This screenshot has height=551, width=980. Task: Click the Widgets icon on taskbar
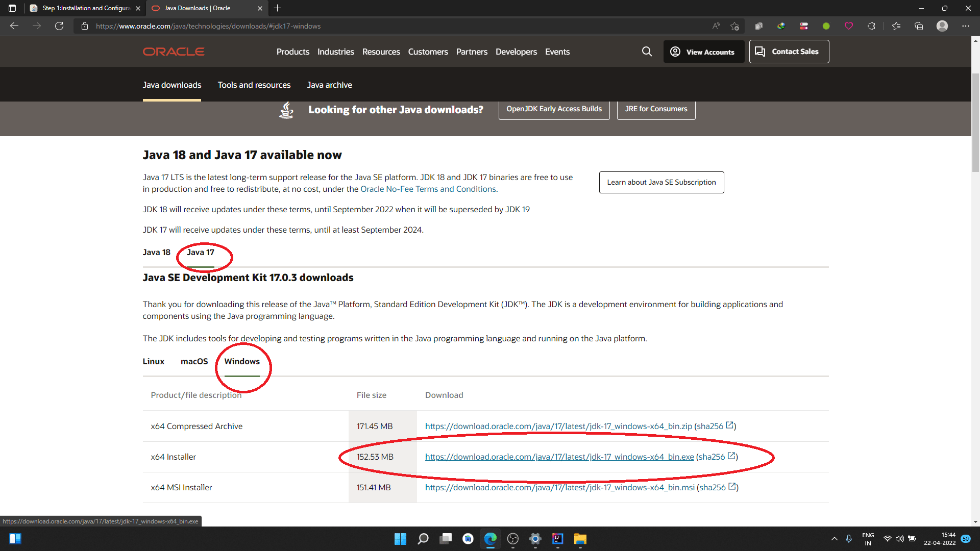coord(15,539)
